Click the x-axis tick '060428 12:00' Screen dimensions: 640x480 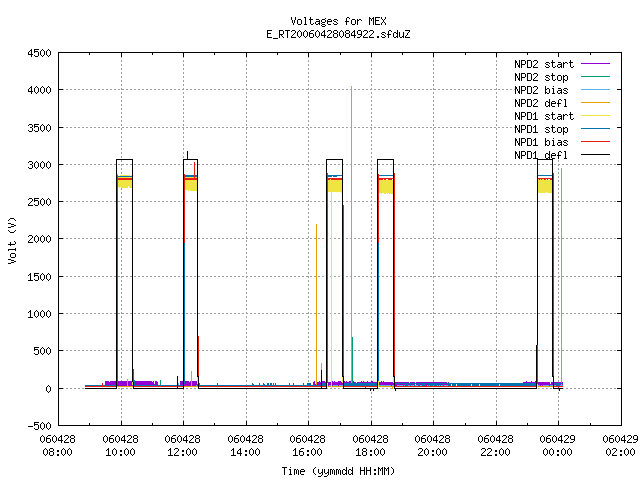point(182,446)
